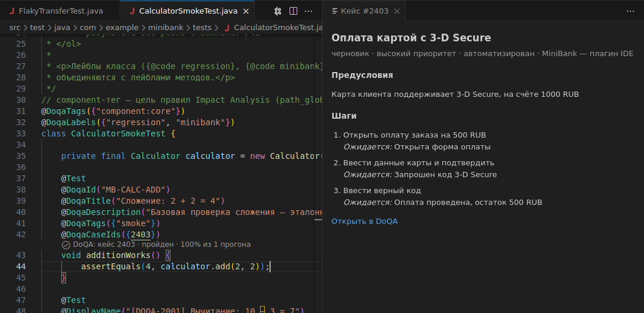
Task: Split the editor to the right
Action: point(293,11)
